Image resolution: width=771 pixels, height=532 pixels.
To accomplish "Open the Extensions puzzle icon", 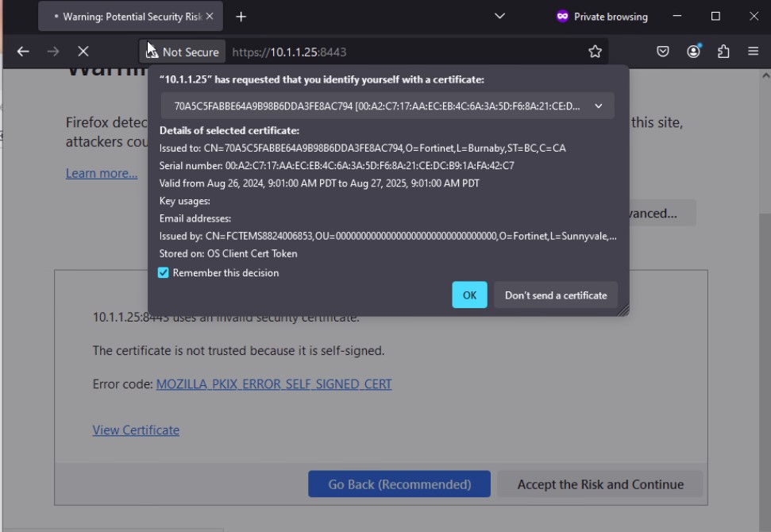I will [x=723, y=52].
